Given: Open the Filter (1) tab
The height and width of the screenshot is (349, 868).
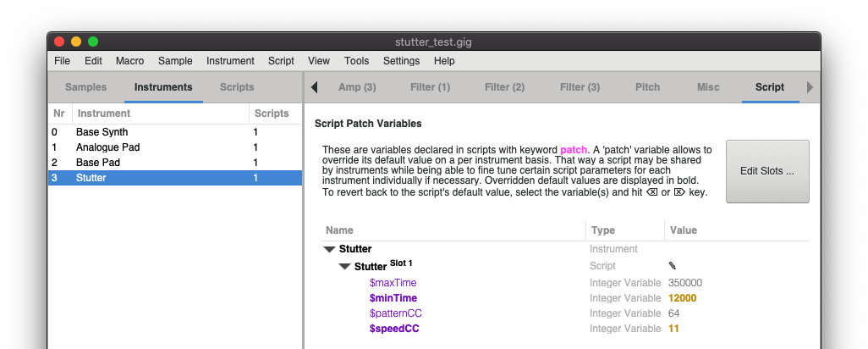Looking at the screenshot, I should point(430,87).
